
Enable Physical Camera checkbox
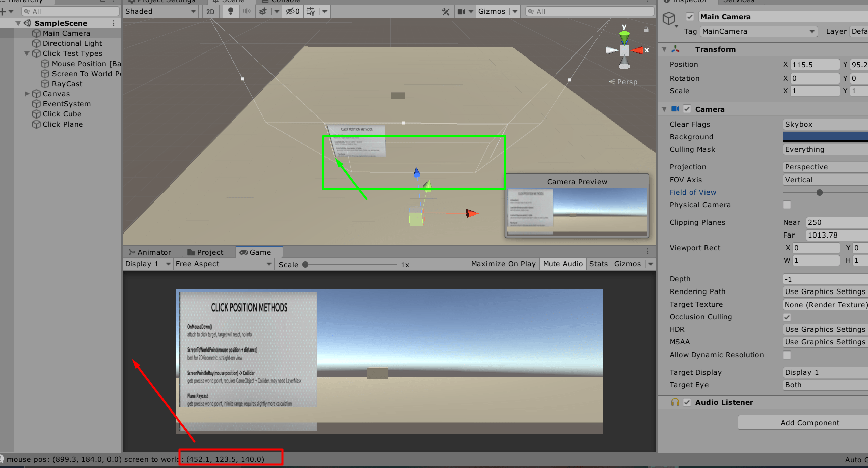(x=787, y=205)
